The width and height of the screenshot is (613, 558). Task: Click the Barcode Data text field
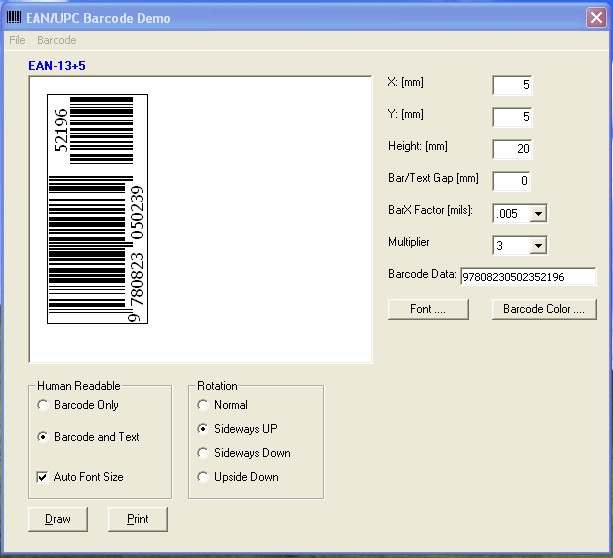[x=527, y=277]
